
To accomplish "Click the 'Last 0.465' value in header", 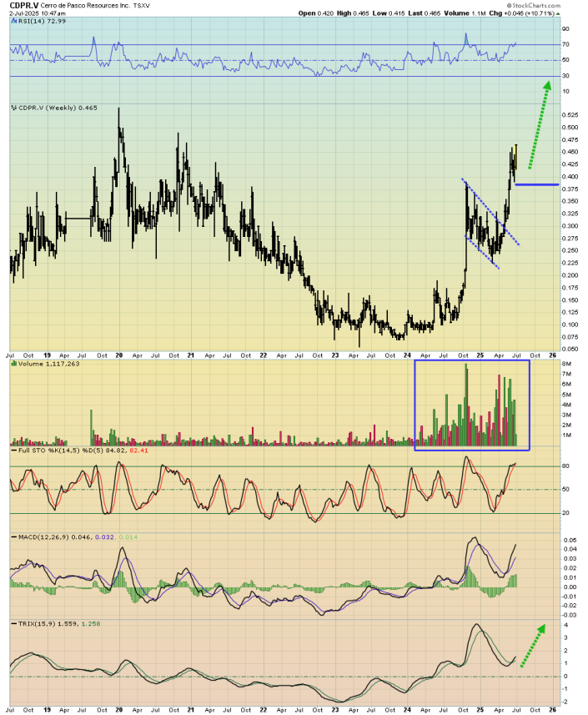I will click(x=425, y=13).
